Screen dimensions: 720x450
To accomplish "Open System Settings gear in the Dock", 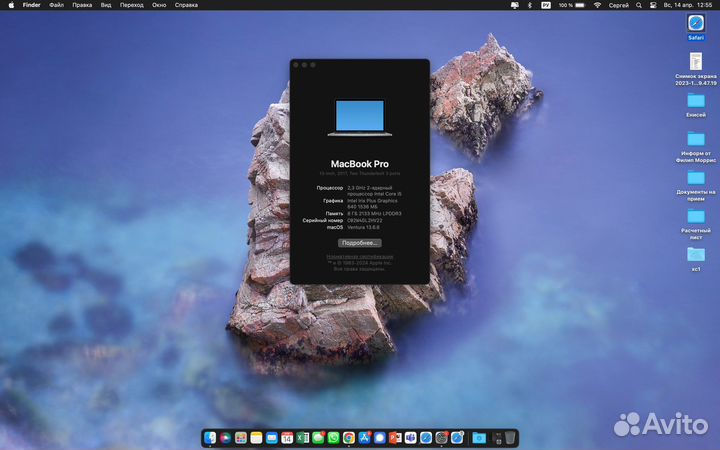I will point(441,438).
